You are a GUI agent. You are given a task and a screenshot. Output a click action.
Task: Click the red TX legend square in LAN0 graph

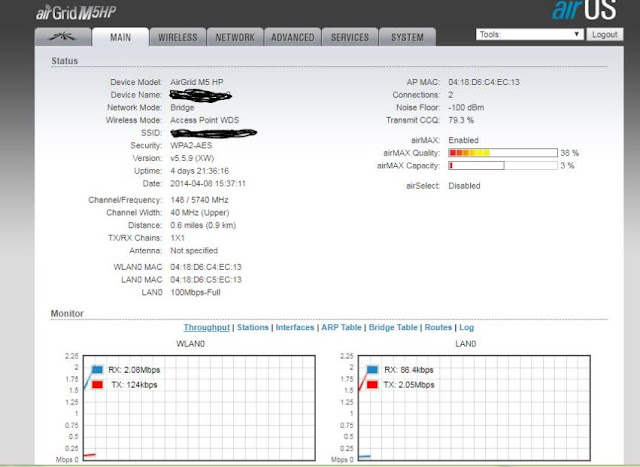click(372, 385)
